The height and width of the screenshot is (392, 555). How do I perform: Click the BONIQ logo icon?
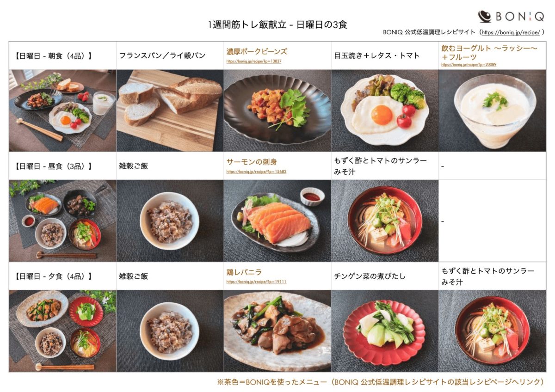coord(484,17)
